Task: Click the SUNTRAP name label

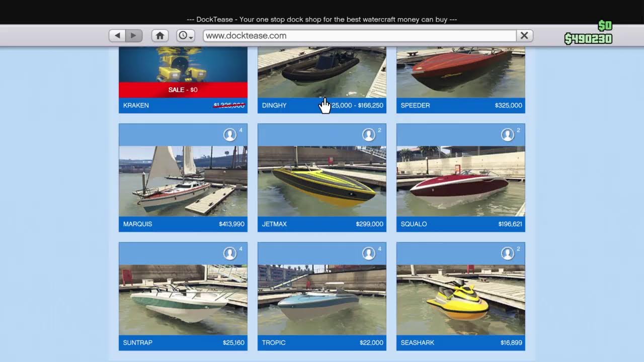Action: (137, 343)
